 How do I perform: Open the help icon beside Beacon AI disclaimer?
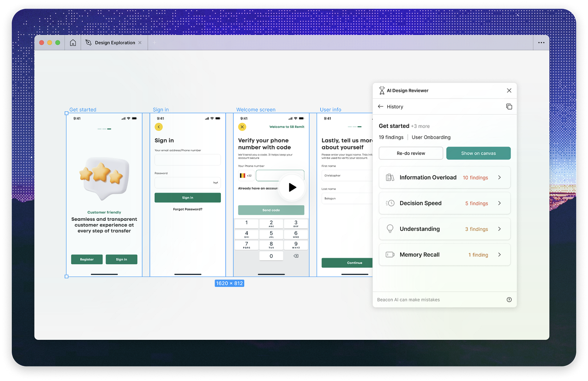[509, 299]
